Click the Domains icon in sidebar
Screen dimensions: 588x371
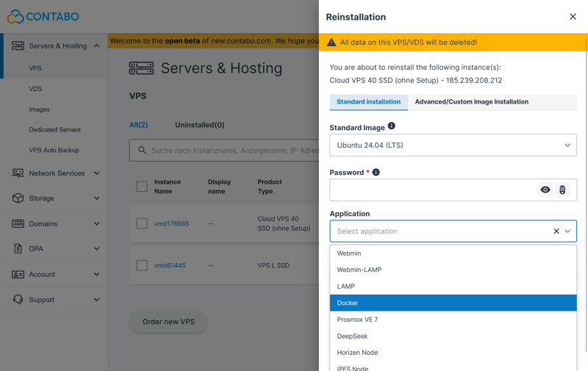pos(18,223)
